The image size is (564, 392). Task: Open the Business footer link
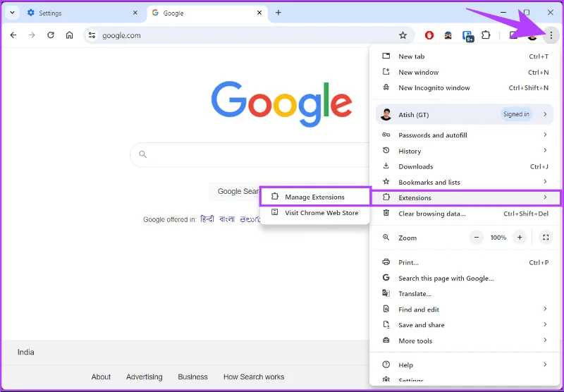click(192, 377)
